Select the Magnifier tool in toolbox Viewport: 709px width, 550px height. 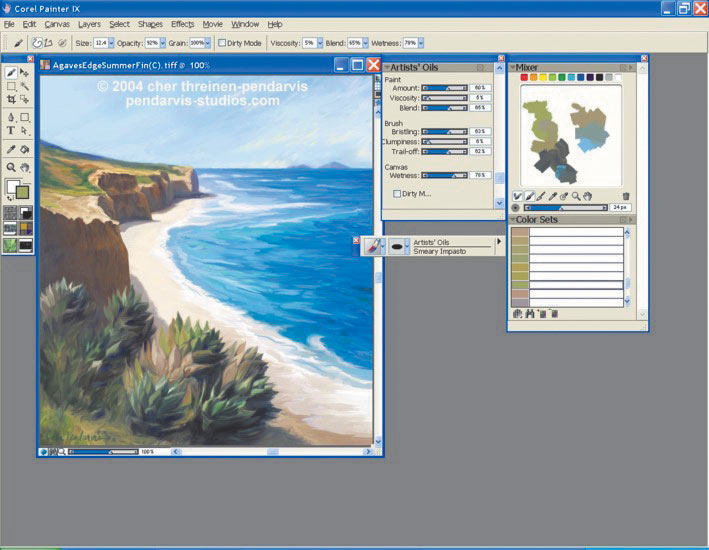tap(11, 167)
